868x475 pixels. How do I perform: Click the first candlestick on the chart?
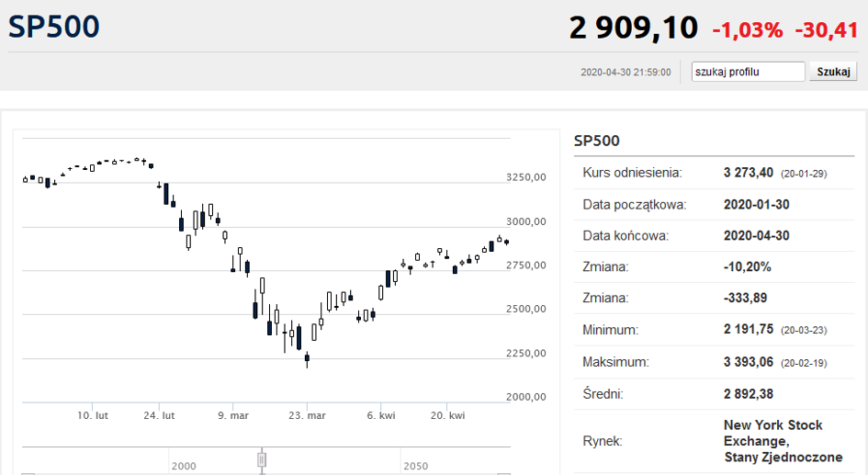25,179
